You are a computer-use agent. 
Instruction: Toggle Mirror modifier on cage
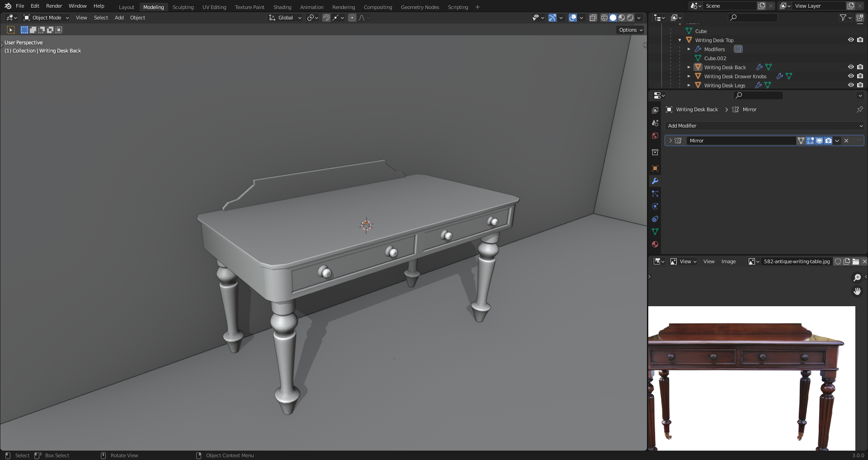[x=801, y=141]
